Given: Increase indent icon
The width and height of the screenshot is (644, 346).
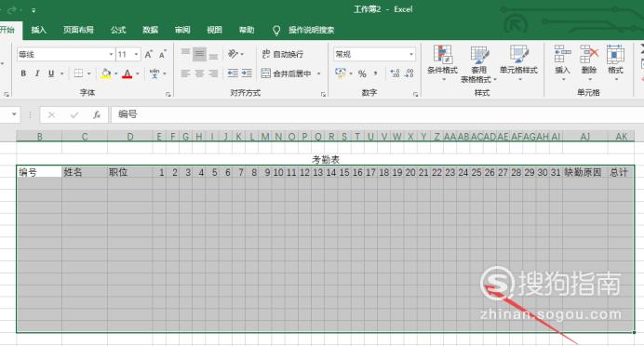Looking at the screenshot, I should (x=247, y=73).
